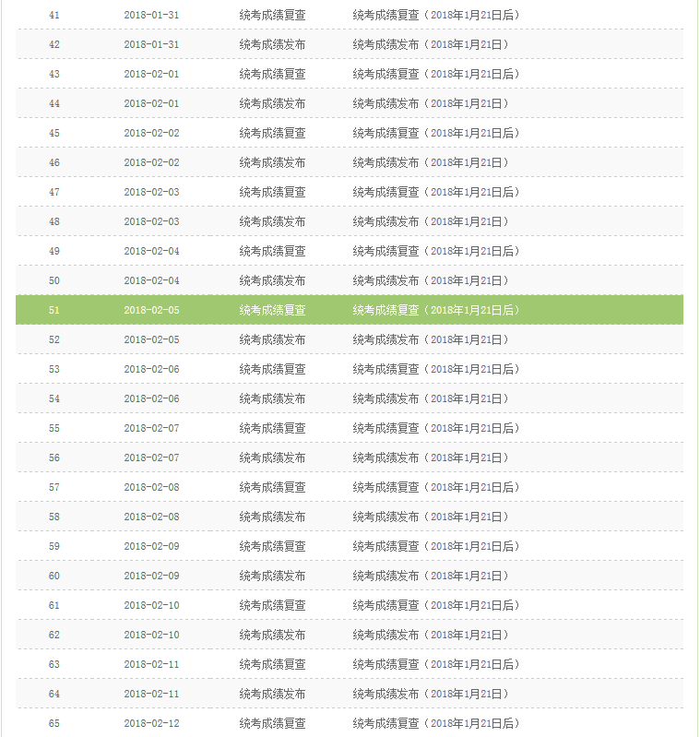
Task: Click the highlighted row number 51
Action: [x=53, y=310]
